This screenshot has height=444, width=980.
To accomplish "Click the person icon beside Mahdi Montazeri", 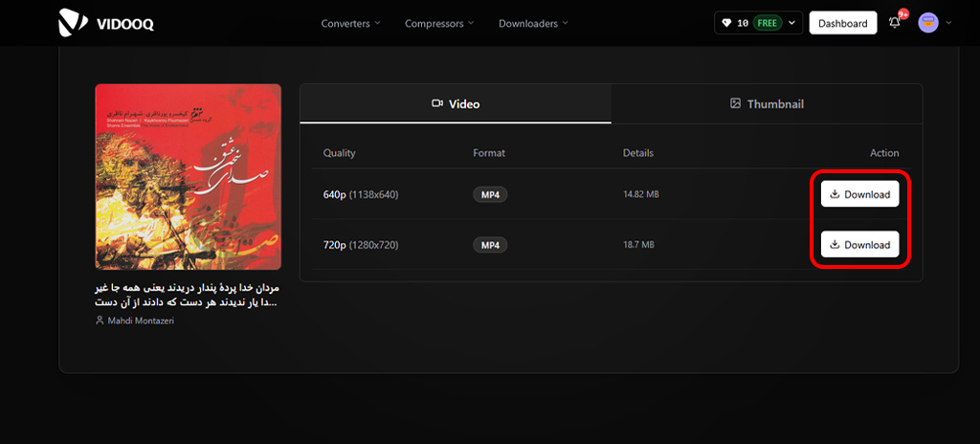I will pyautogui.click(x=100, y=321).
